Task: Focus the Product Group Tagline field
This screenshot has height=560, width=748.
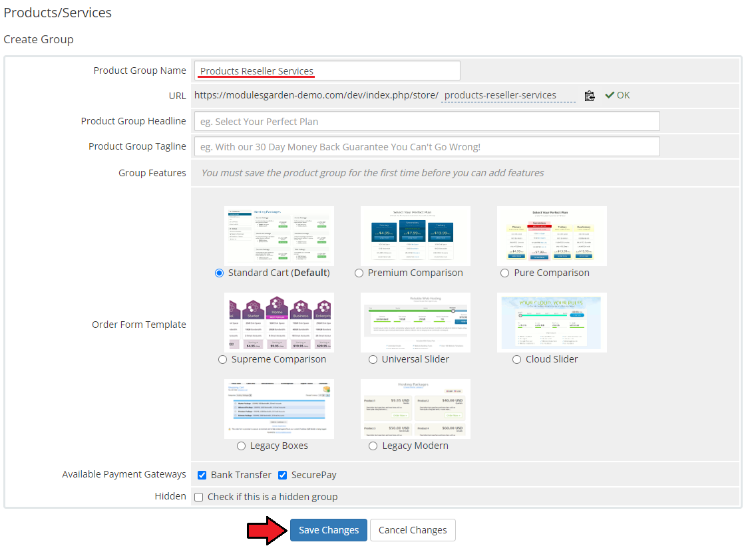Action: [x=427, y=146]
